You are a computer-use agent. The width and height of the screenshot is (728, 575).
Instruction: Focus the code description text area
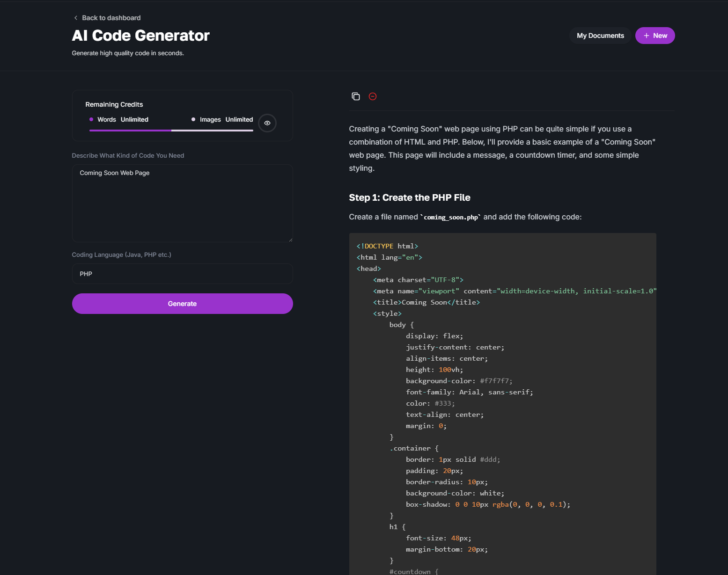182,203
